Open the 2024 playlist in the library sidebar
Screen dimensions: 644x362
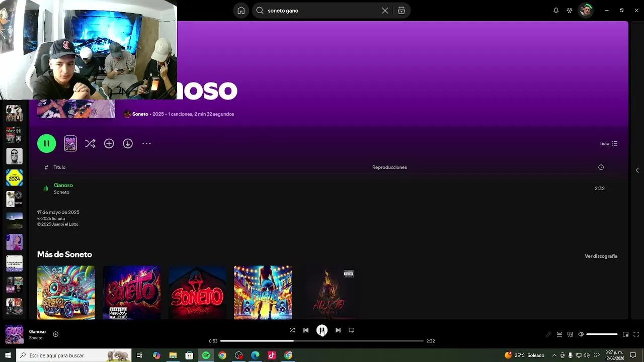pyautogui.click(x=14, y=178)
